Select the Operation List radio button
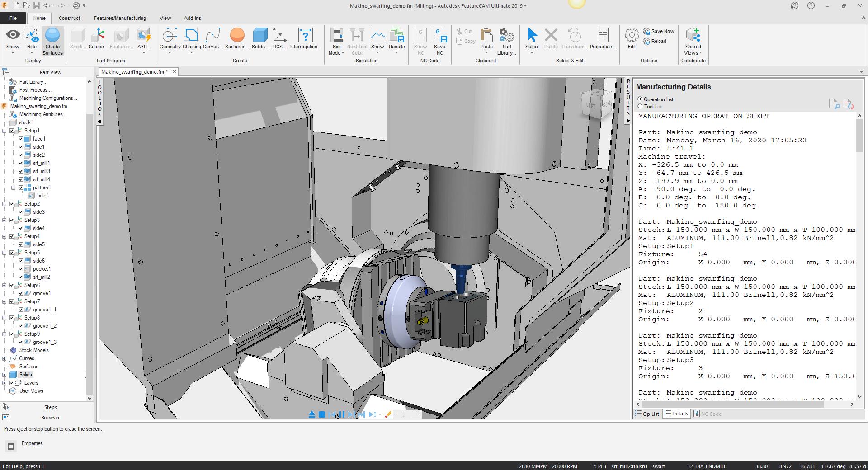The width and height of the screenshot is (868, 470). click(640, 99)
